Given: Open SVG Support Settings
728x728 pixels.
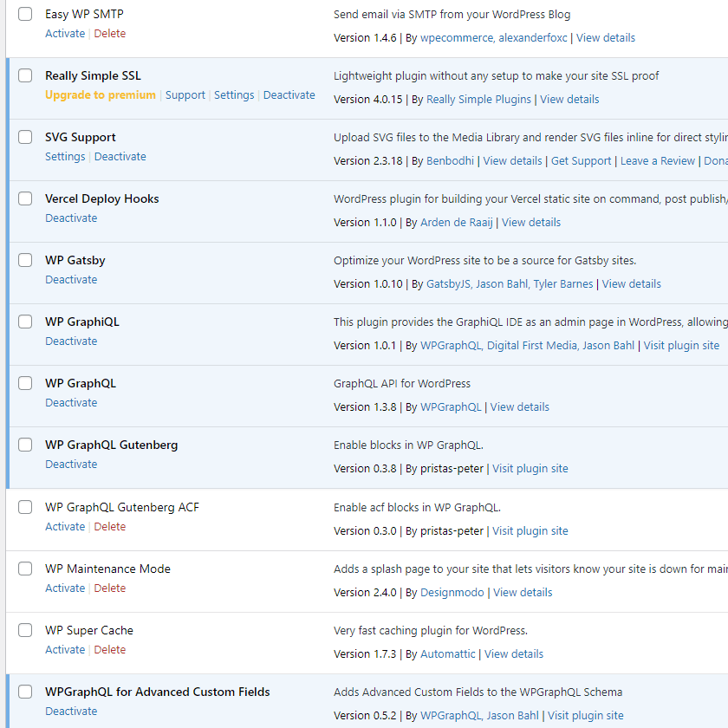Looking at the screenshot, I should (x=65, y=157).
